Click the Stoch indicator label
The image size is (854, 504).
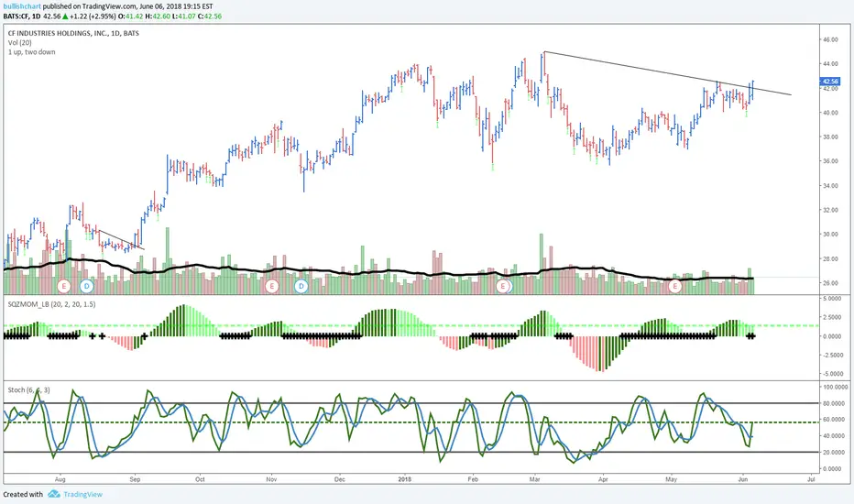click(29, 389)
